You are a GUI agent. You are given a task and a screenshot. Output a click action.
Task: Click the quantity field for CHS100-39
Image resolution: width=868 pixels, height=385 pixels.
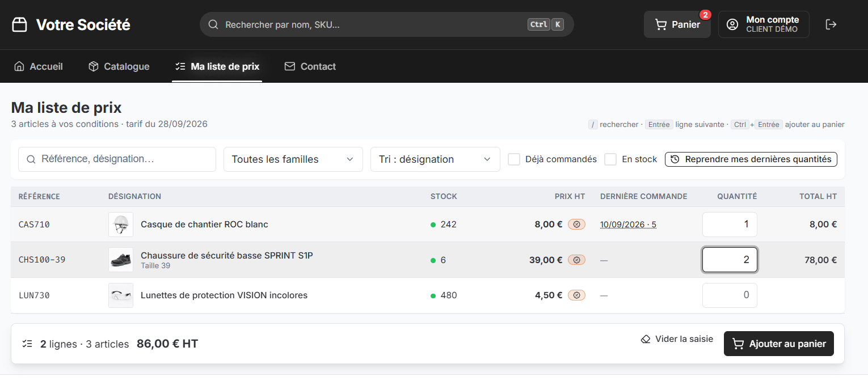tap(730, 260)
